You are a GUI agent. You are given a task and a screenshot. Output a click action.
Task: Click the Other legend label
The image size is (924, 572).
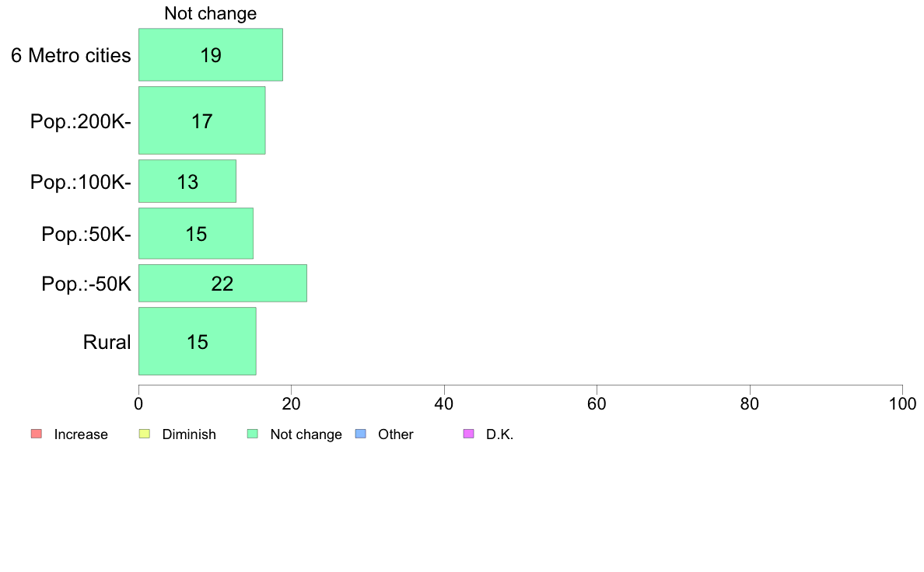click(395, 434)
